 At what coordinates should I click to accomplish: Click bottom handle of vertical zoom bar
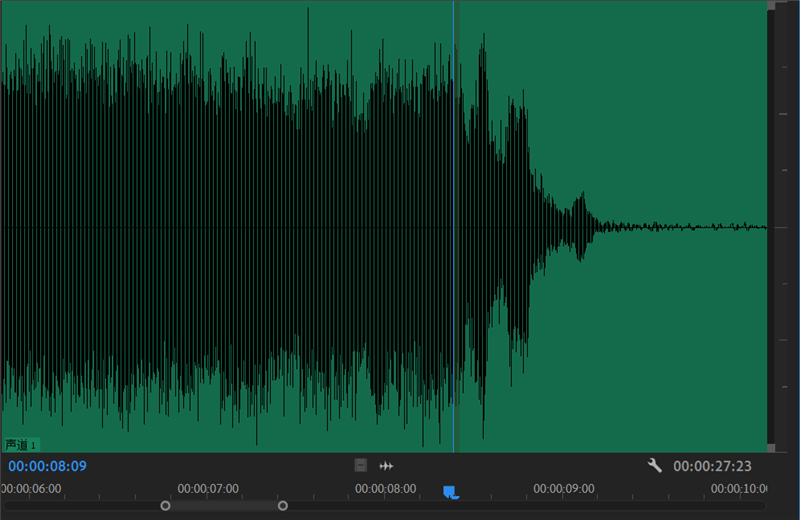(x=771, y=448)
